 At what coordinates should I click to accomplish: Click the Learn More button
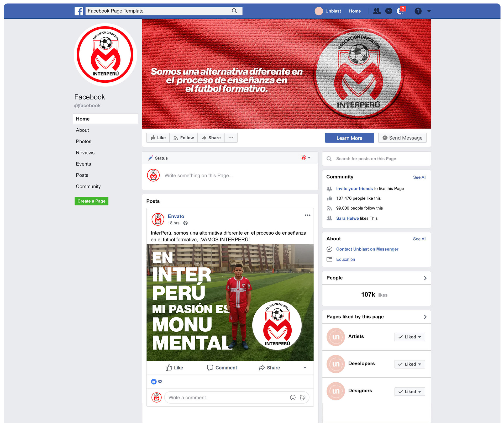point(349,138)
